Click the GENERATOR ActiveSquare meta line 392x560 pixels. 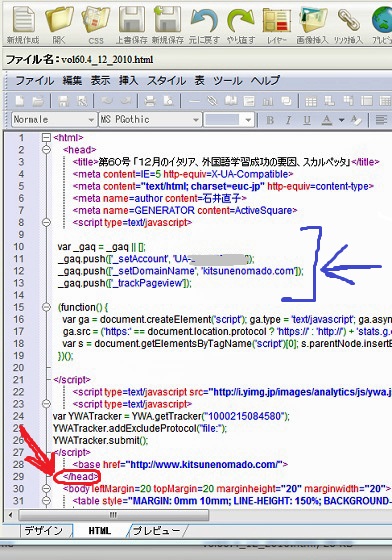(x=185, y=210)
